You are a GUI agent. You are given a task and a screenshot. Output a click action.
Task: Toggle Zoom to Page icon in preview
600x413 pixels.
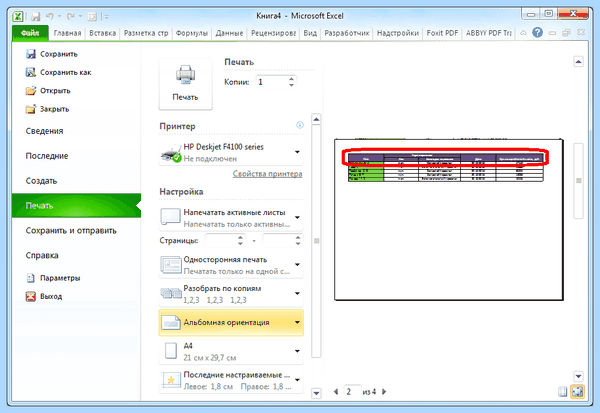[578, 392]
